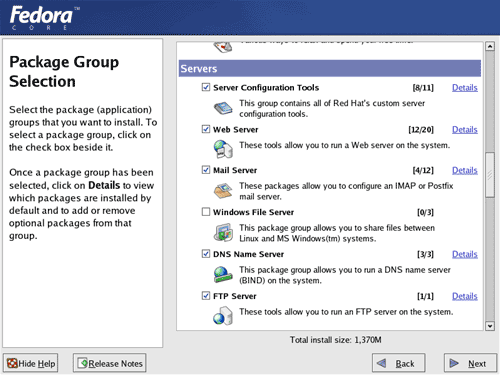Image resolution: width=500 pixels, height=375 pixels.
Task: Toggle the Mail Server checkbox
Action: 206,170
